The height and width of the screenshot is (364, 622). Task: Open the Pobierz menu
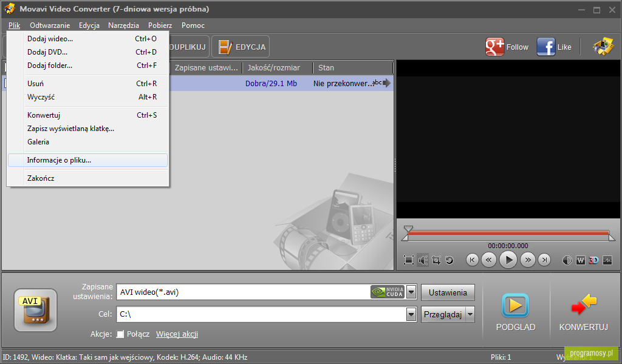click(160, 25)
